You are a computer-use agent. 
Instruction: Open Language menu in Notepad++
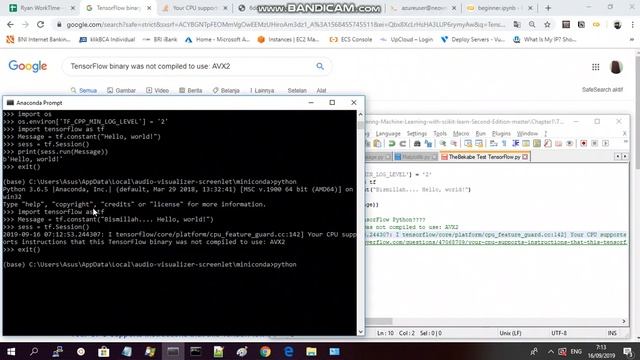point(388,133)
